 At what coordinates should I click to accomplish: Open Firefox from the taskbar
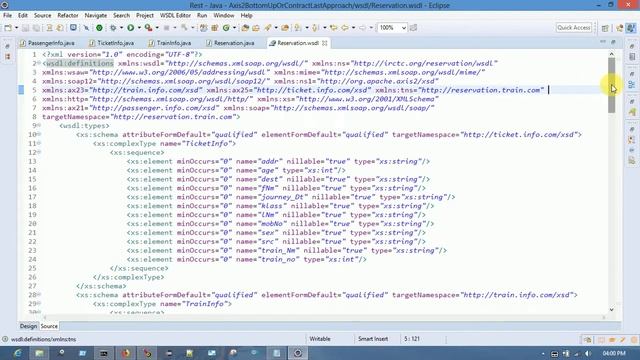coord(126,353)
